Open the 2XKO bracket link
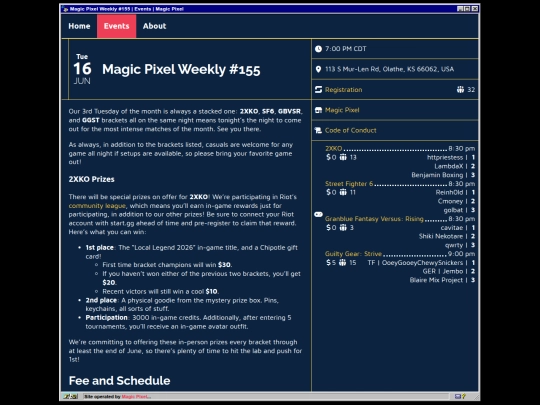540x405 pixels. (333, 148)
